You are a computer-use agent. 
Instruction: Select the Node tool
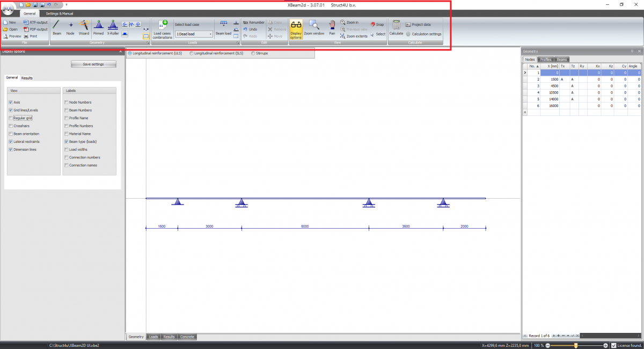[x=71, y=29]
